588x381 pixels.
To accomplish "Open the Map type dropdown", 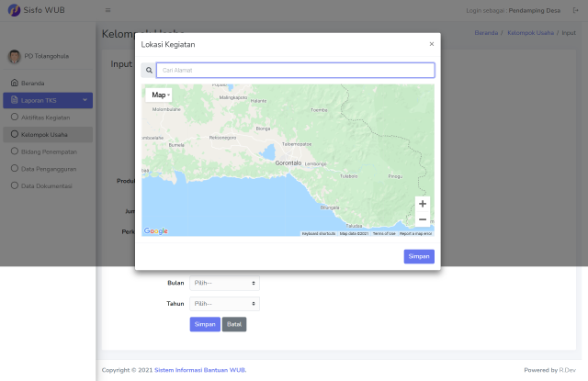I will [x=159, y=95].
